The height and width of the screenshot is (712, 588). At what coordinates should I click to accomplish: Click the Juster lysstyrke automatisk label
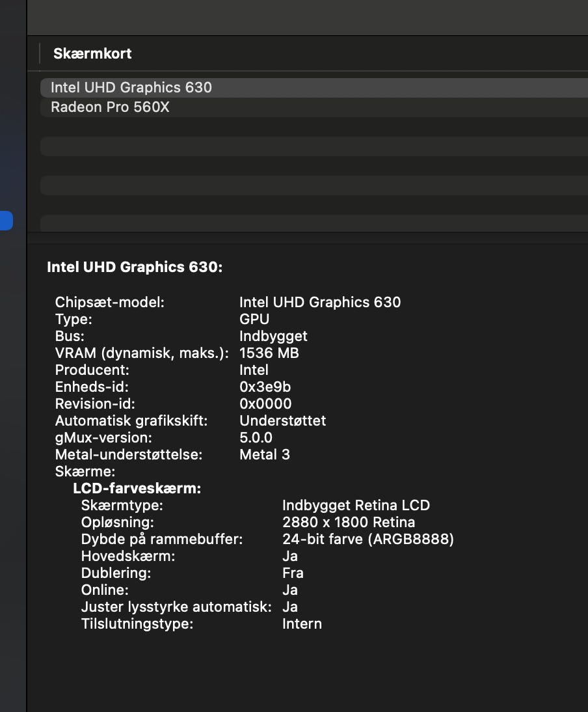pos(176,607)
